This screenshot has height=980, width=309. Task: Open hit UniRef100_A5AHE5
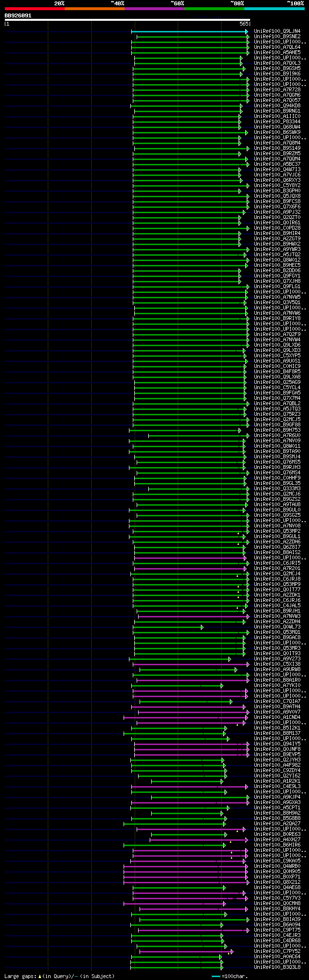coord(277,53)
